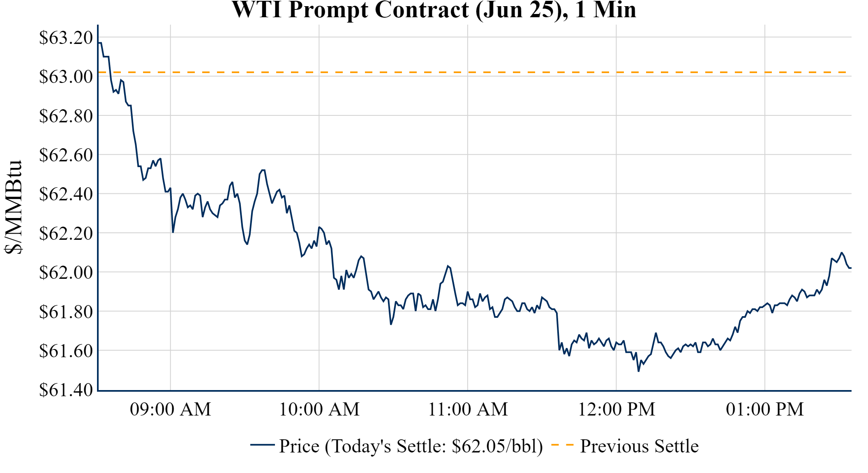The image size is (868, 473).
Task: Click the $63.20 y-axis tick label
Action: [x=66, y=38]
